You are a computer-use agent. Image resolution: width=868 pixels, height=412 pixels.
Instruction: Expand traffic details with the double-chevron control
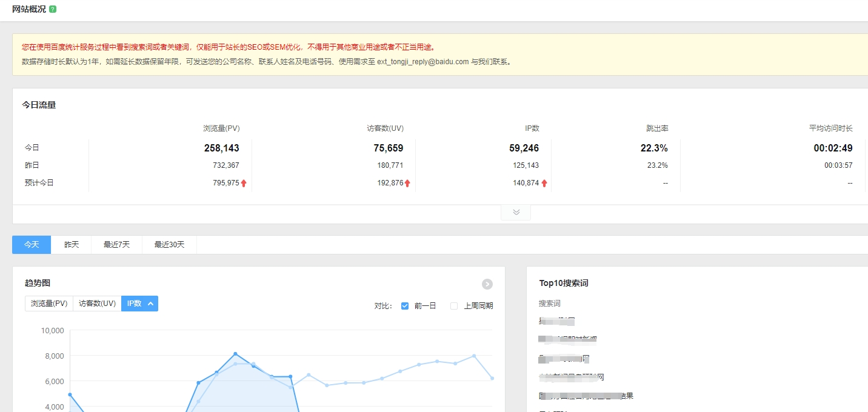tap(515, 211)
